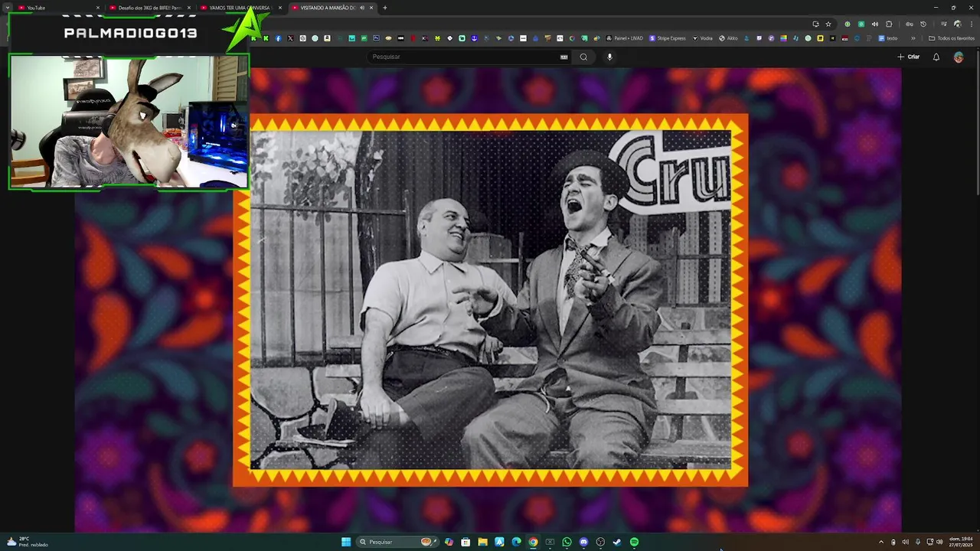Expand hidden bookmarks with the chevron
980x551 pixels.
click(913, 38)
